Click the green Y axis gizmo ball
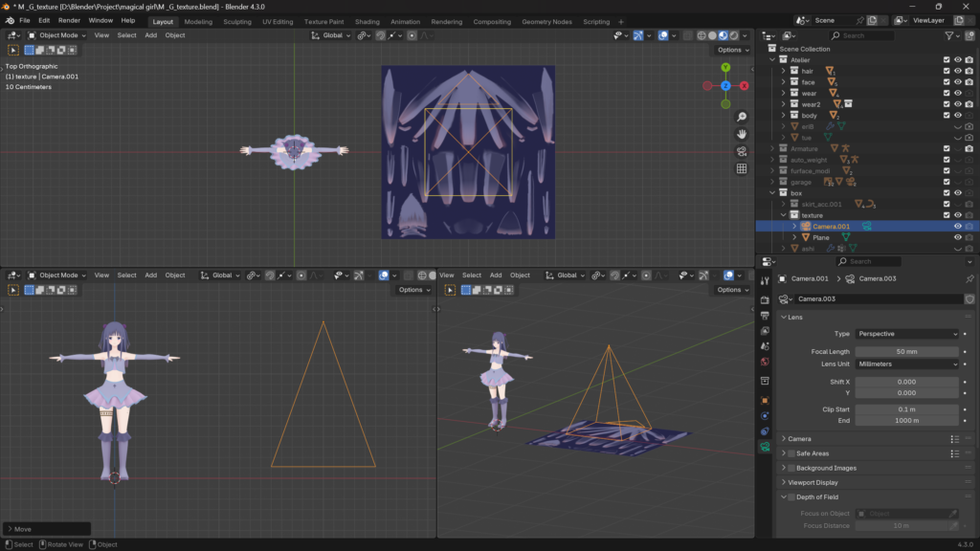This screenshot has height=551, width=980. [725, 68]
